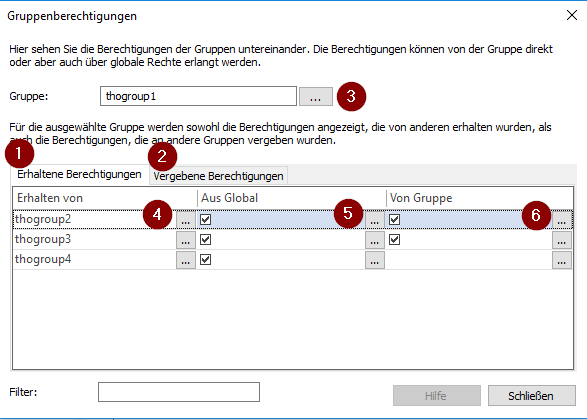Click ellipsis button beside thogroup2 name
587x420 pixels.
[186, 220]
